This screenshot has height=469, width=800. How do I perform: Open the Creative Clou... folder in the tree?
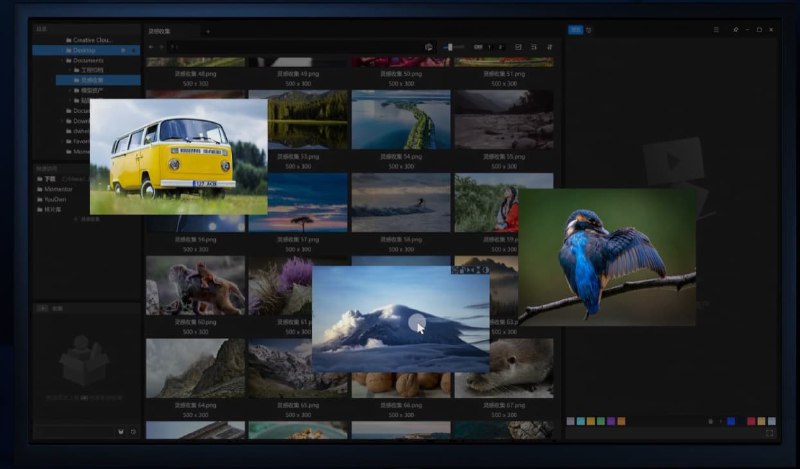coord(89,40)
